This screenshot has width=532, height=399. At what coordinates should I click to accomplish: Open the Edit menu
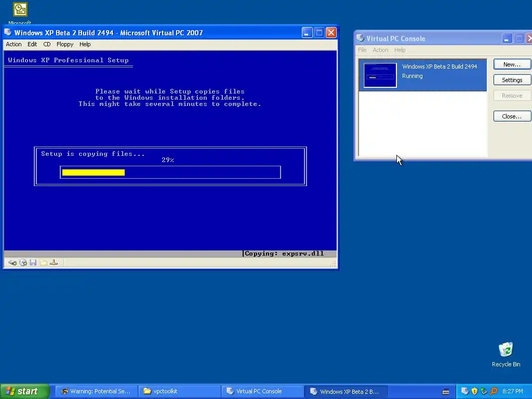tap(32, 44)
